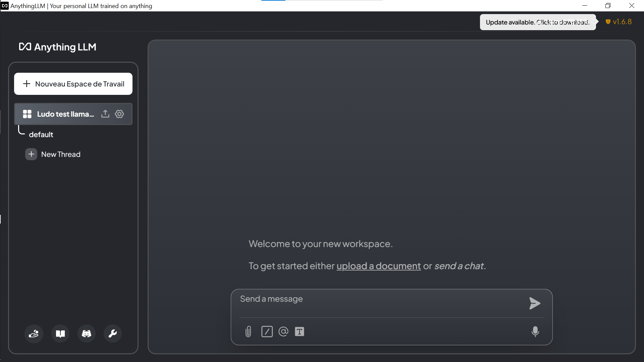Viewport: 644px width, 362px height.
Task: Click the Send a message input field
Action: (x=391, y=299)
